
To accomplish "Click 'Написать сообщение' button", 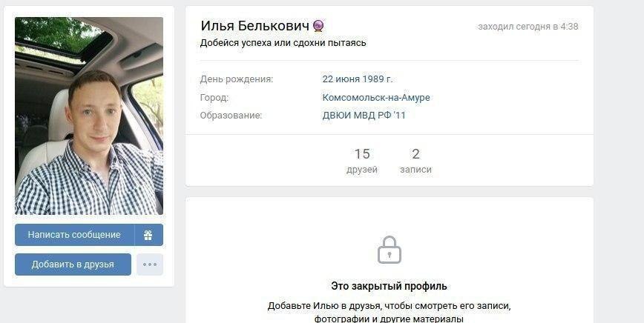I will click(x=74, y=235).
